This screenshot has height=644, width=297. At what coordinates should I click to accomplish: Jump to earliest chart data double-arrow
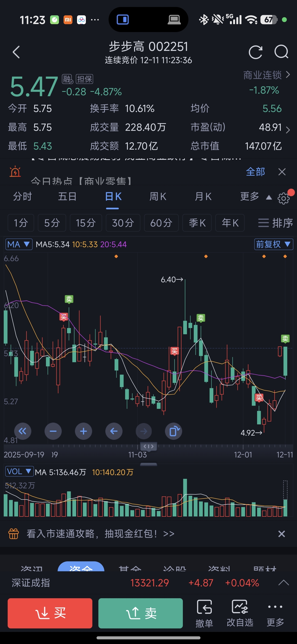pos(23,431)
